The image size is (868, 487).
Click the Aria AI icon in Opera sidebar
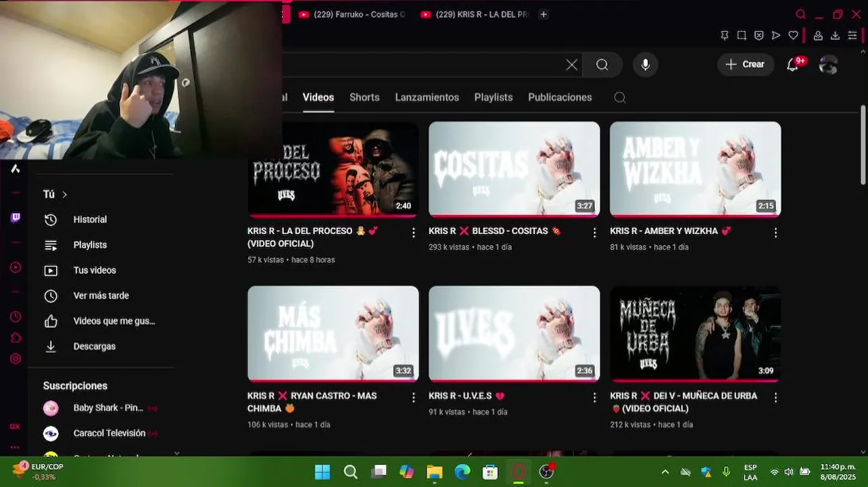[15, 169]
